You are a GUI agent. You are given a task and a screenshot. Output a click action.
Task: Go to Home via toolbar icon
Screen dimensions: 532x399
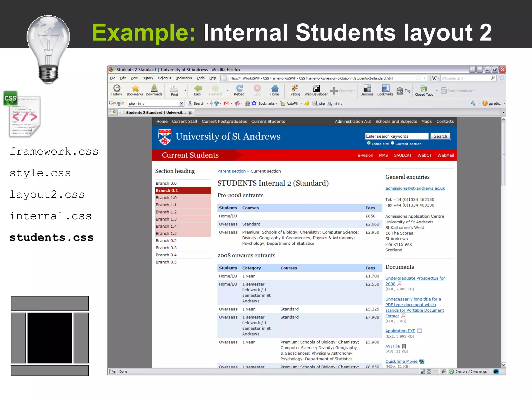click(x=275, y=90)
